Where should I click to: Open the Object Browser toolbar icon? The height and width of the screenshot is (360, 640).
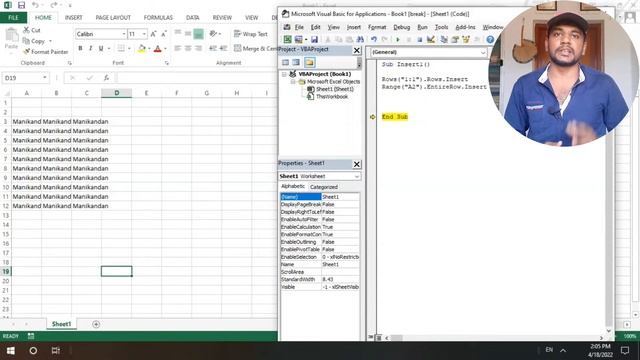click(465, 39)
